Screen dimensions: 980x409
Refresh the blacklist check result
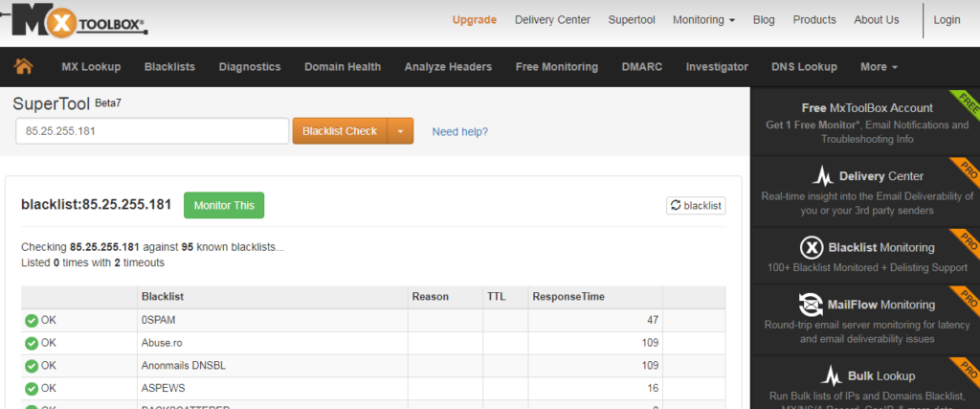click(697, 205)
